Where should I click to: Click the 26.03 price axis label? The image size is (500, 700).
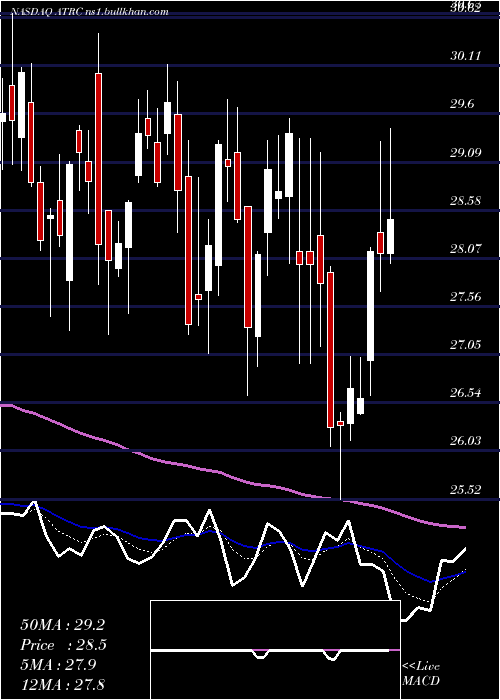(466, 441)
